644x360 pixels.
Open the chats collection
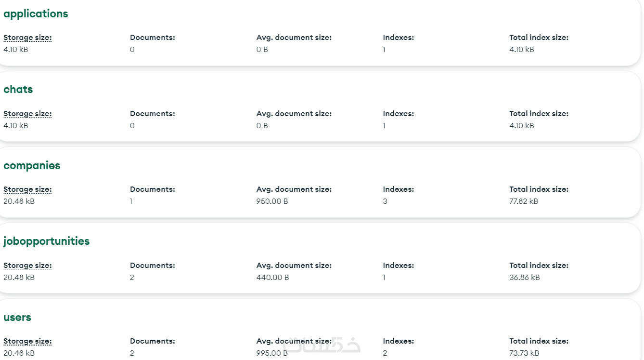[x=18, y=90]
